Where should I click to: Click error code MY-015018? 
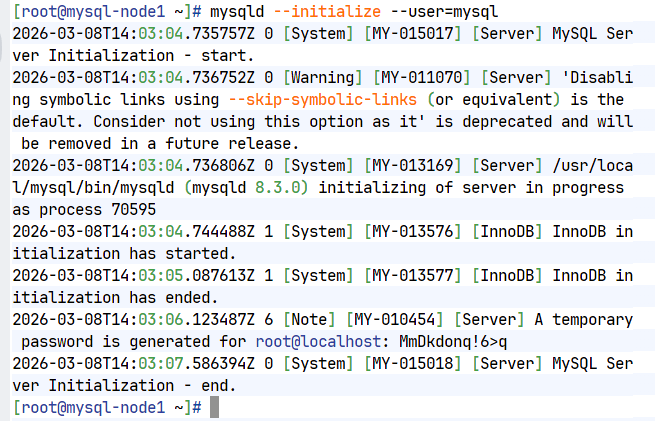(x=413, y=363)
